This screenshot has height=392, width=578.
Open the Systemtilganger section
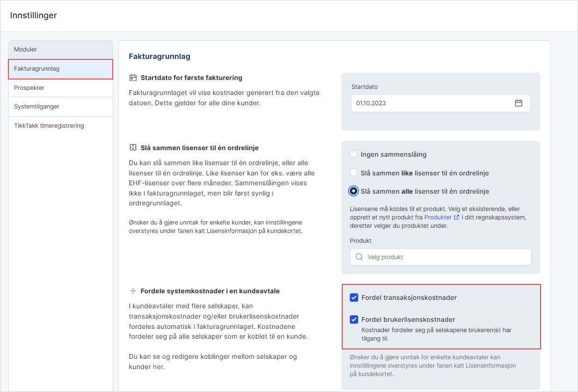click(x=36, y=106)
